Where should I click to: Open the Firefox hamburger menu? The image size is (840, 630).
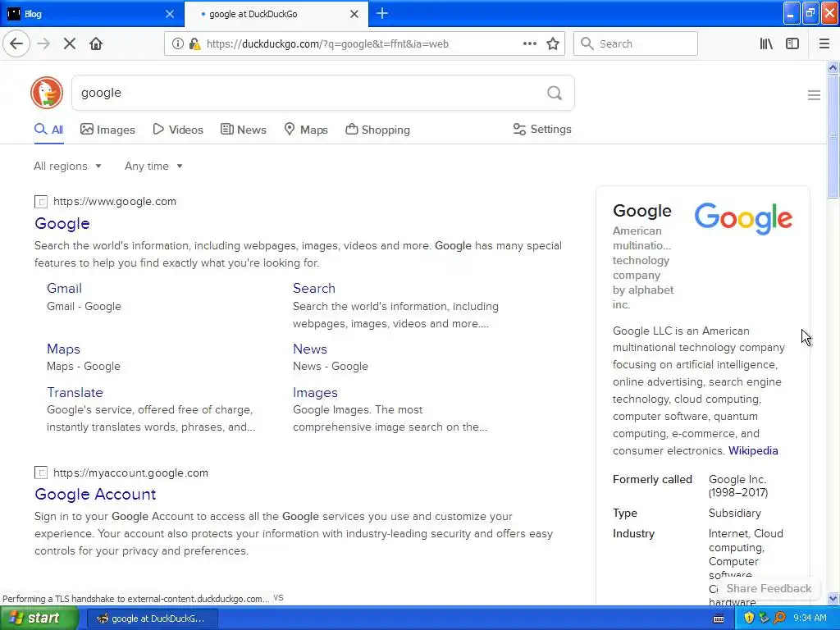[824, 43]
